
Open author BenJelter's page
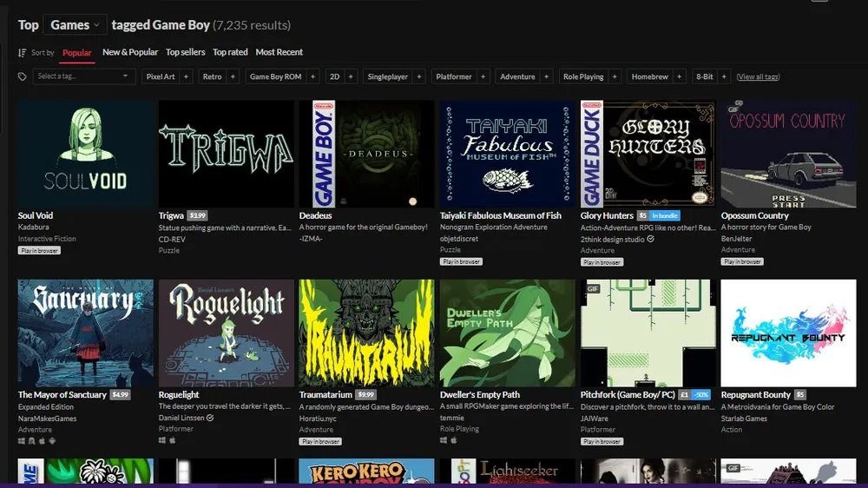(736, 239)
